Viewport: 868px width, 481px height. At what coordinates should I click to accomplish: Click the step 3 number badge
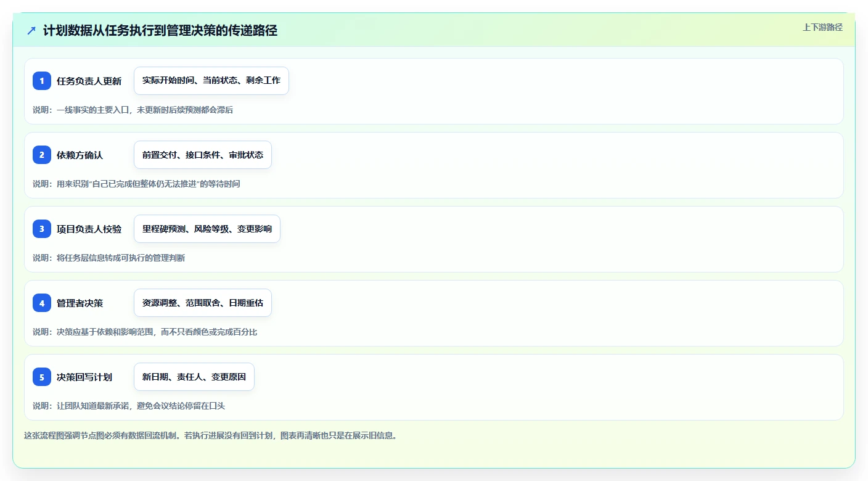[x=42, y=229]
